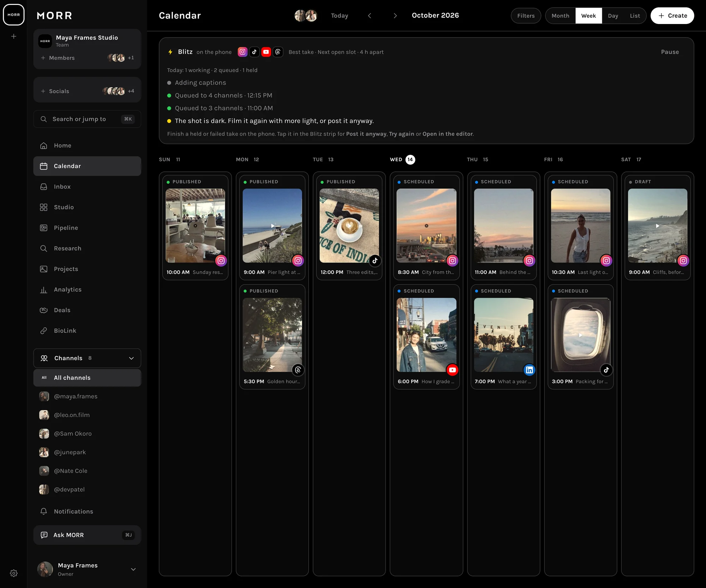Click the search magnifier icon

pos(44,119)
